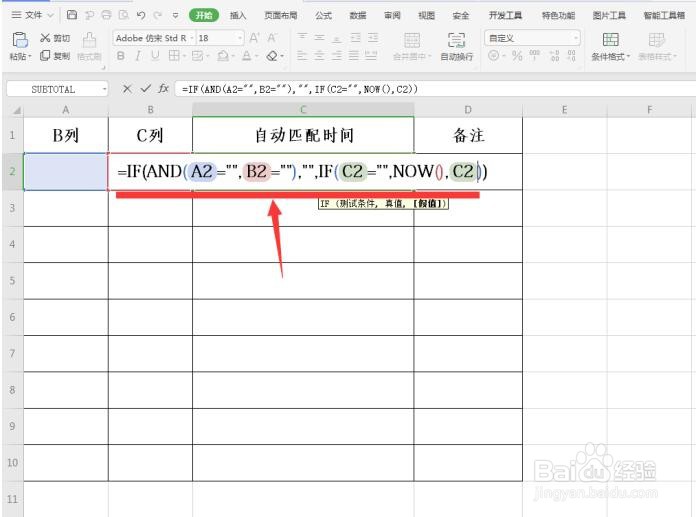Click the 复制 copy button
Screen dimensions: 696x517
coord(55,56)
